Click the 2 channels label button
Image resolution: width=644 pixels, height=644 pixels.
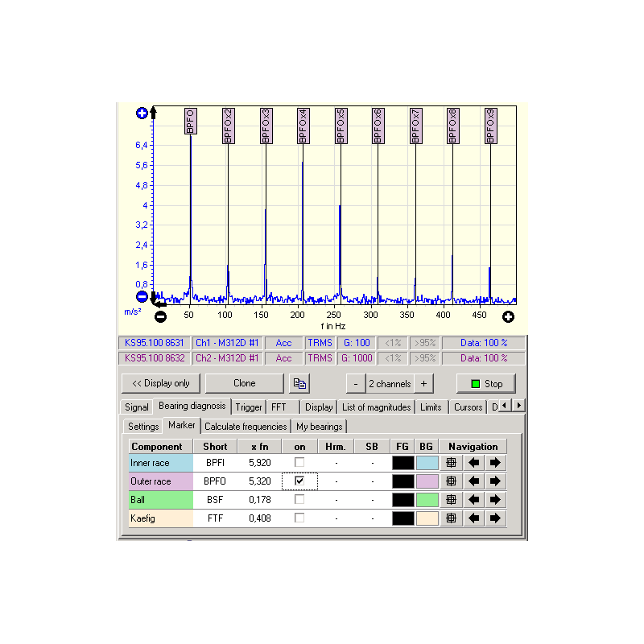(x=390, y=384)
